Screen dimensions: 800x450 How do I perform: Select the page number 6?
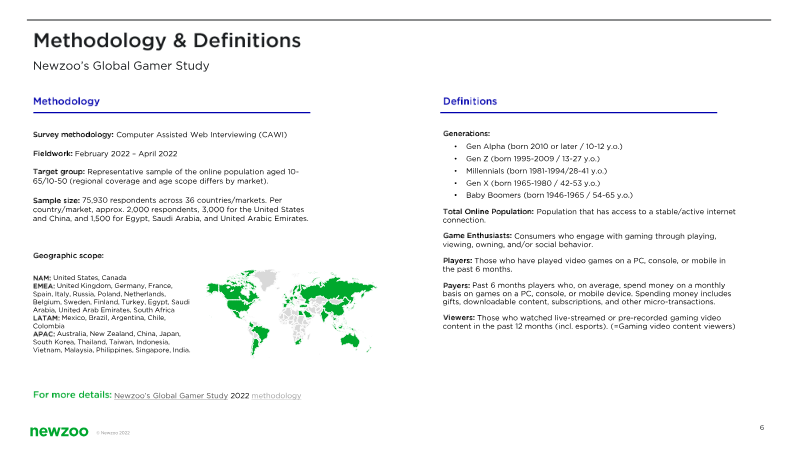click(x=762, y=428)
